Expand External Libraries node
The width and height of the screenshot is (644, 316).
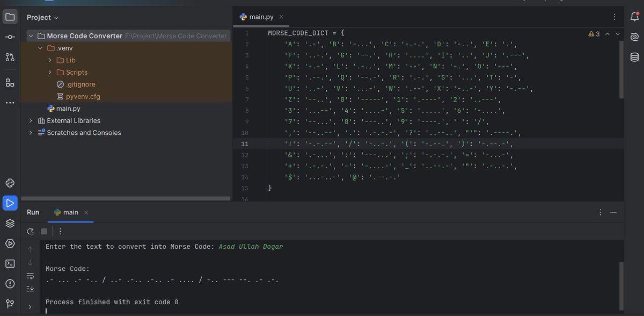pos(31,120)
